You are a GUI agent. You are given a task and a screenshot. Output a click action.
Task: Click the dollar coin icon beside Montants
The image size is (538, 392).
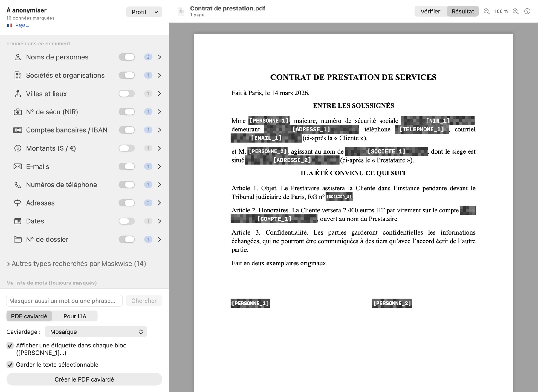(x=18, y=148)
